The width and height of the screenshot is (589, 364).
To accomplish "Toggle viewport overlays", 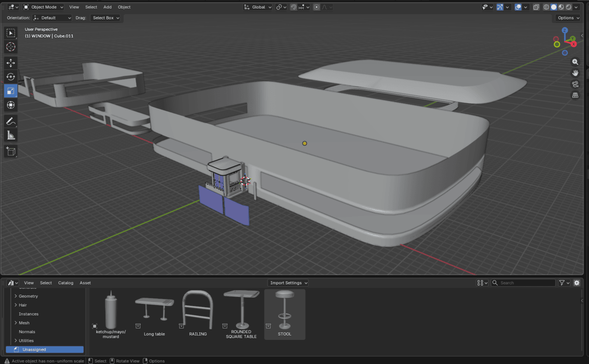I will [x=518, y=7].
